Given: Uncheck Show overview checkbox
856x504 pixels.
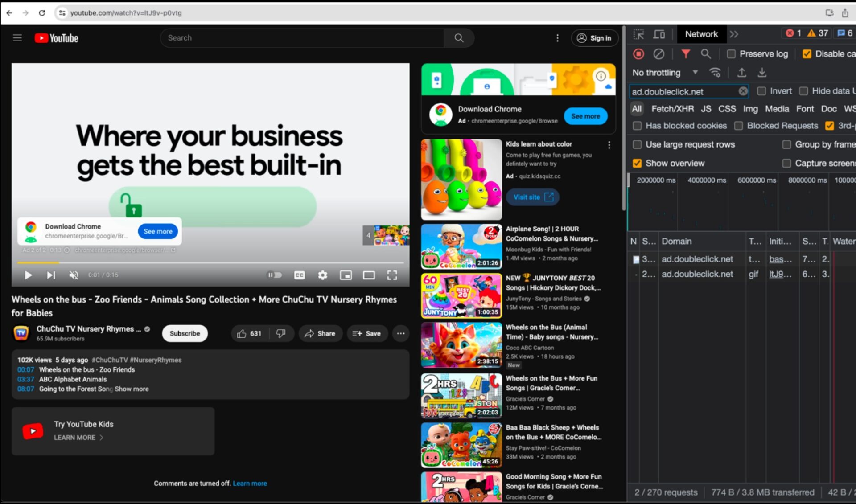Looking at the screenshot, I should point(637,163).
